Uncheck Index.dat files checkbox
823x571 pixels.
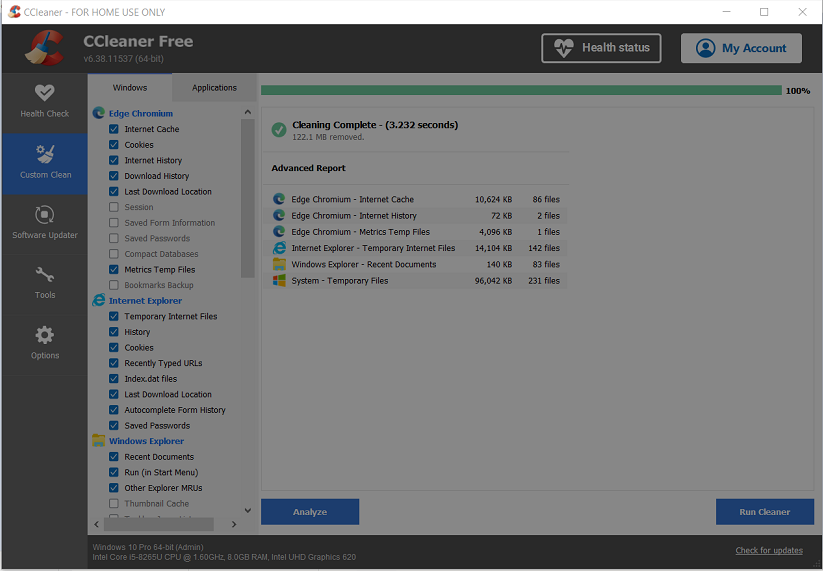click(114, 378)
